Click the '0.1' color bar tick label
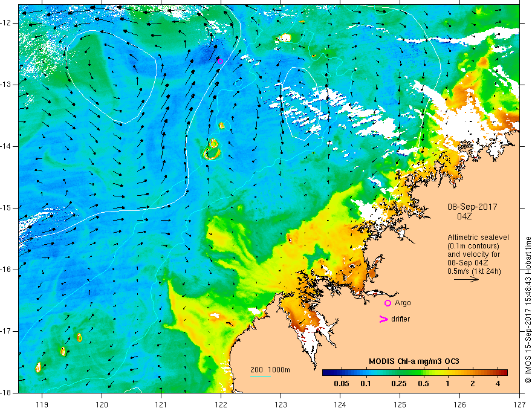Viewport: 532px width, 411px height. pyautogui.click(x=366, y=384)
